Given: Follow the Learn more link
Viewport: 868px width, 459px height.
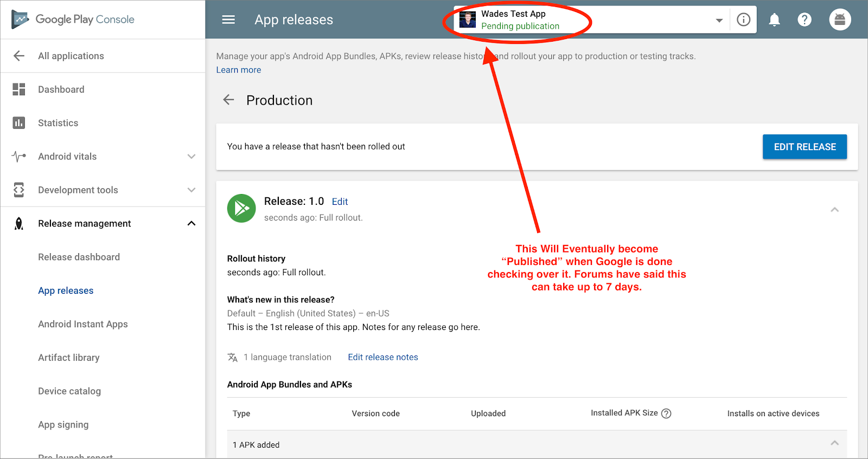Looking at the screenshot, I should point(239,70).
